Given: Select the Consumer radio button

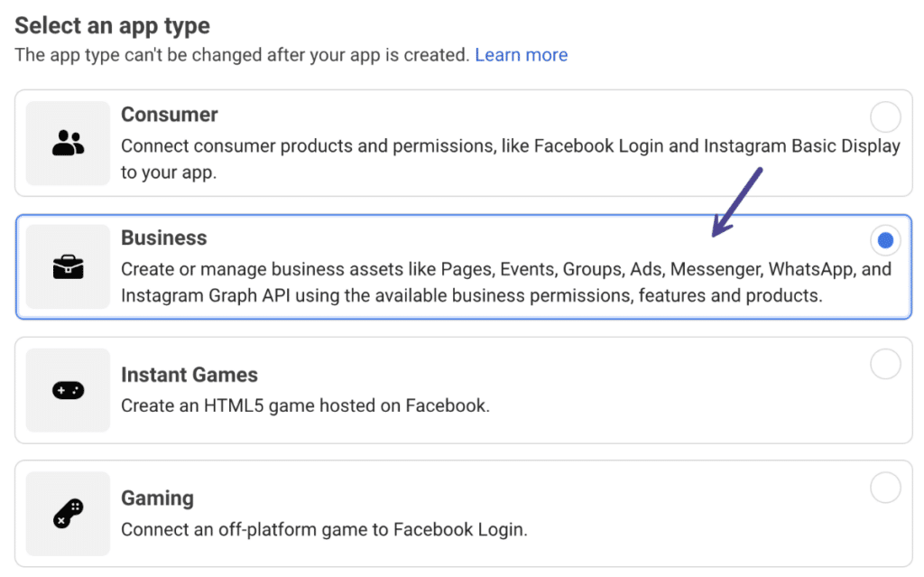Looking at the screenshot, I should coord(885,116).
